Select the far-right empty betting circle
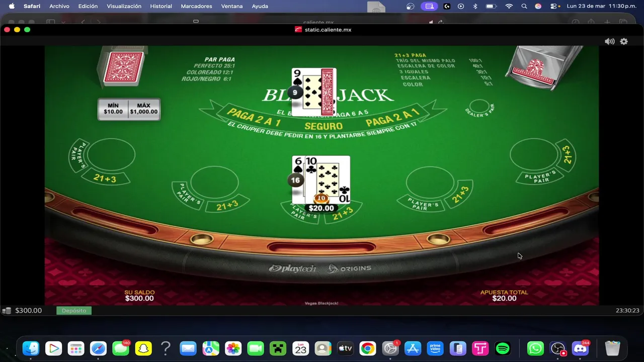The width and height of the screenshot is (644, 362). [x=534, y=155]
